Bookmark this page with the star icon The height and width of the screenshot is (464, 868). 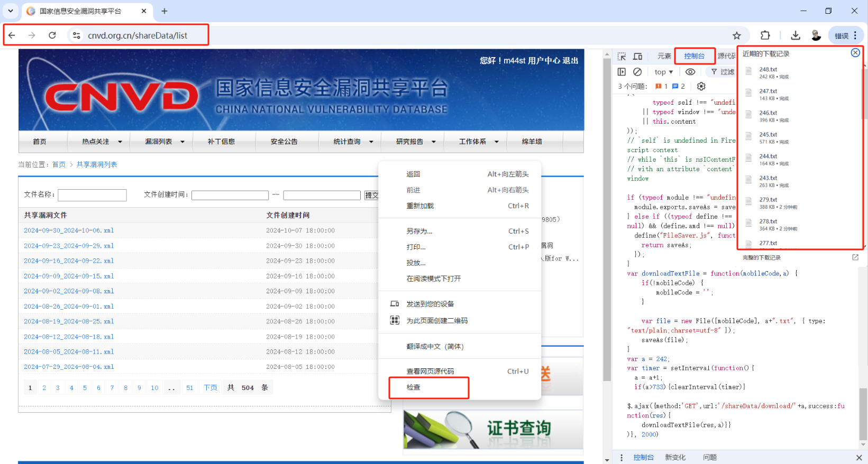coord(737,35)
